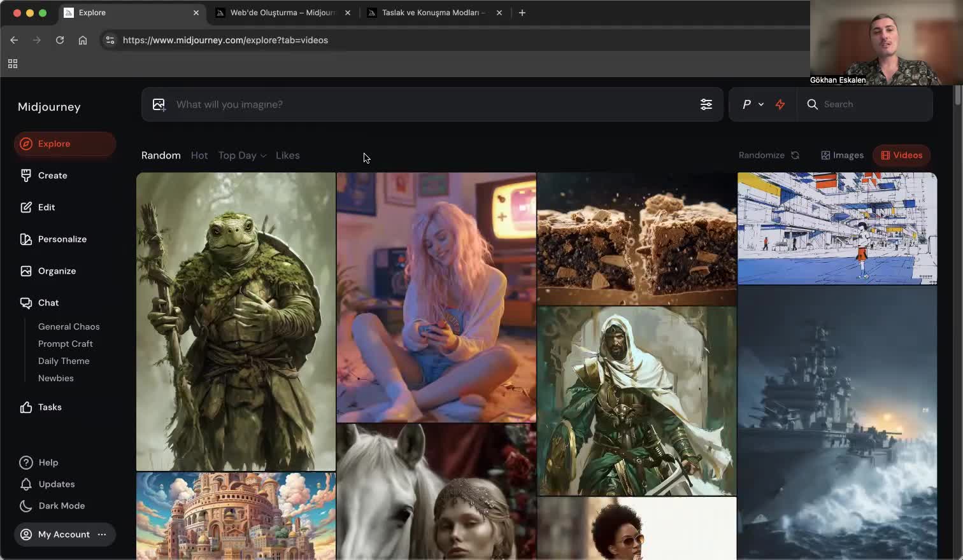Open prompt settings sliders icon

click(706, 104)
